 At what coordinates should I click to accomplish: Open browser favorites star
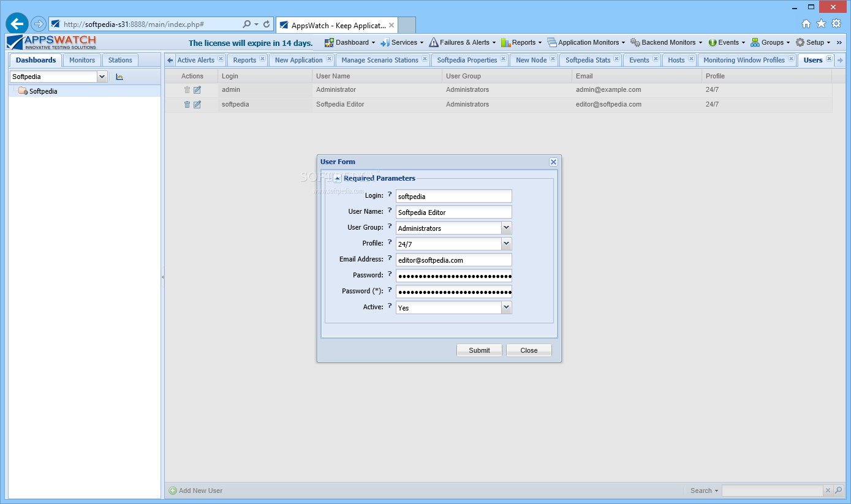821,24
